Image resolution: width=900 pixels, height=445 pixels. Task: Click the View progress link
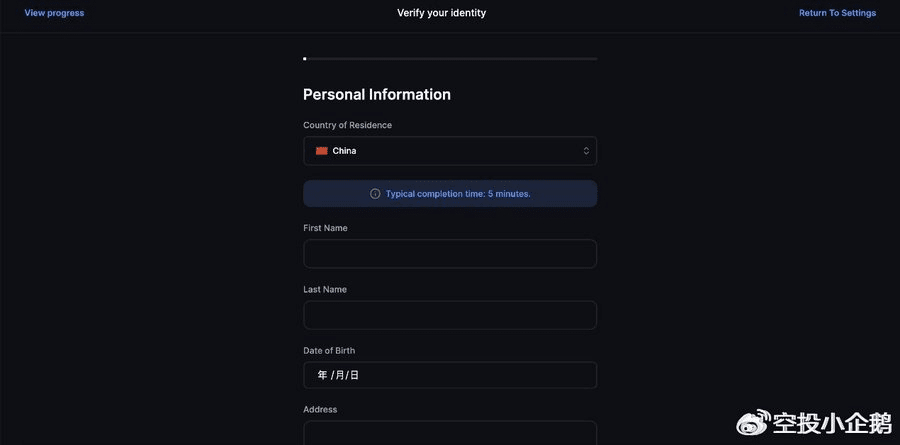(x=54, y=13)
